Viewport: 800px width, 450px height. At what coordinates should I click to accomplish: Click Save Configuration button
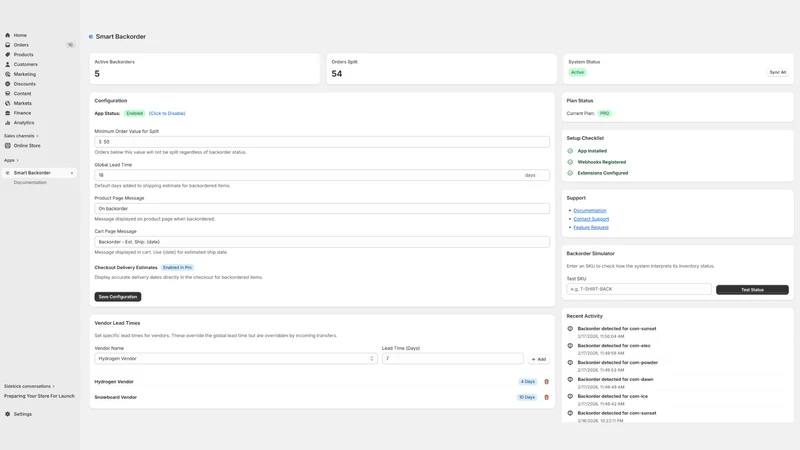[x=118, y=297]
